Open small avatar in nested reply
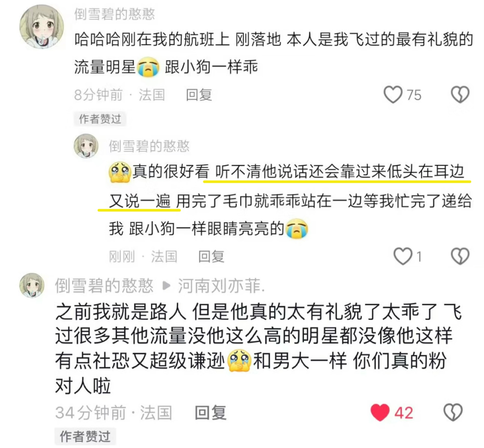The height and width of the screenshot is (448, 484). [86, 146]
